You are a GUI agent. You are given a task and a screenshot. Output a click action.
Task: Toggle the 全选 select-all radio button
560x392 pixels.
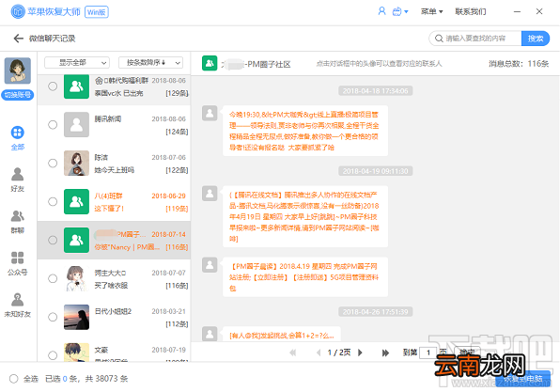[13, 379]
